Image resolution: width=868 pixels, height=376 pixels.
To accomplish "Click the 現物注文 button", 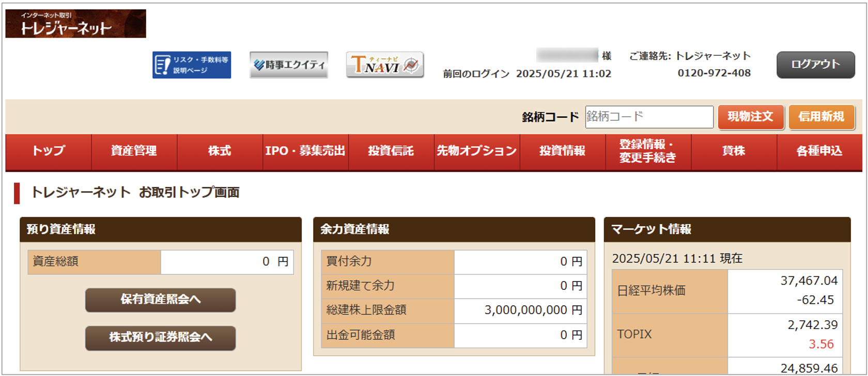I will [x=751, y=117].
